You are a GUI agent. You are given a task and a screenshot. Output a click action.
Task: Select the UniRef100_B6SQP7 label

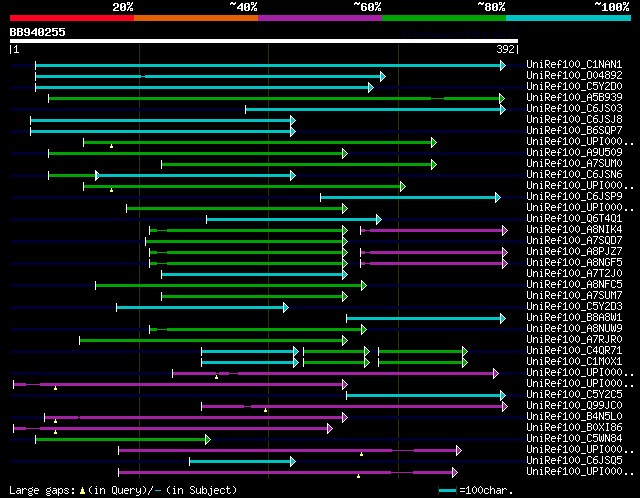tap(574, 130)
